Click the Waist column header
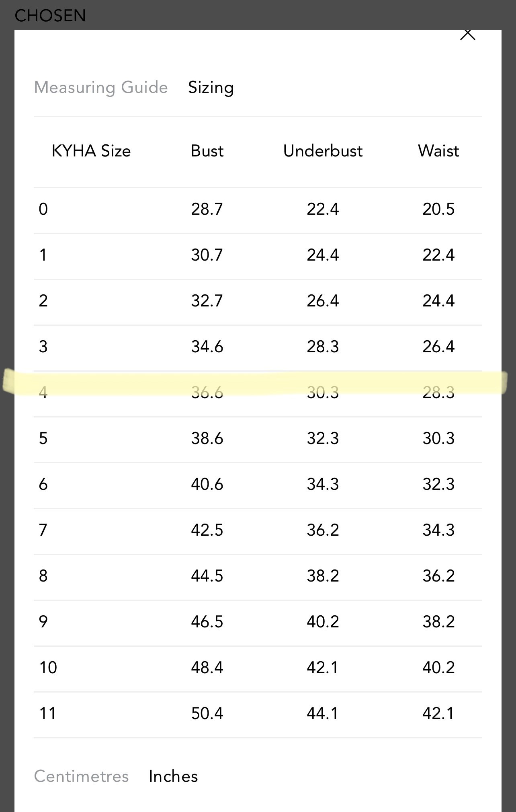Viewport: 516px width, 812px height. [438, 151]
